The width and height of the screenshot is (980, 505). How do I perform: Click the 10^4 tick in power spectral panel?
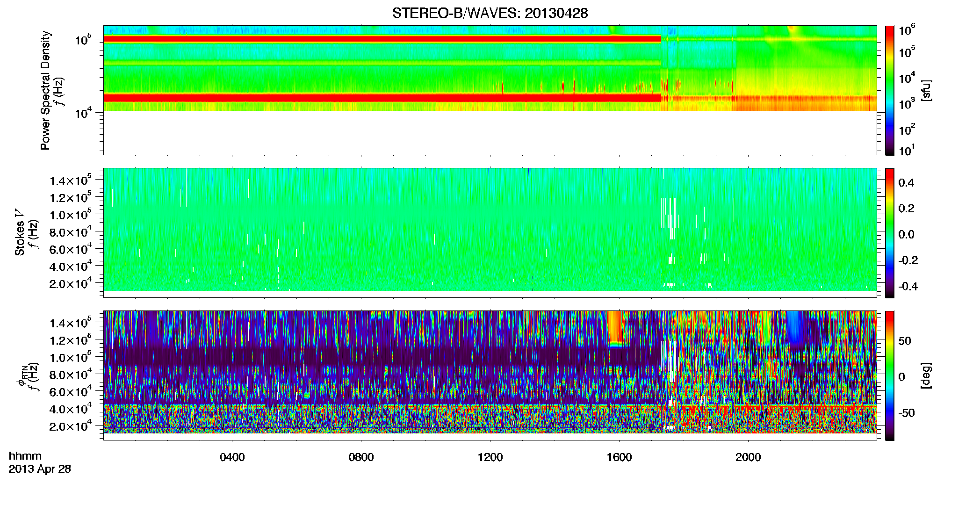click(83, 112)
